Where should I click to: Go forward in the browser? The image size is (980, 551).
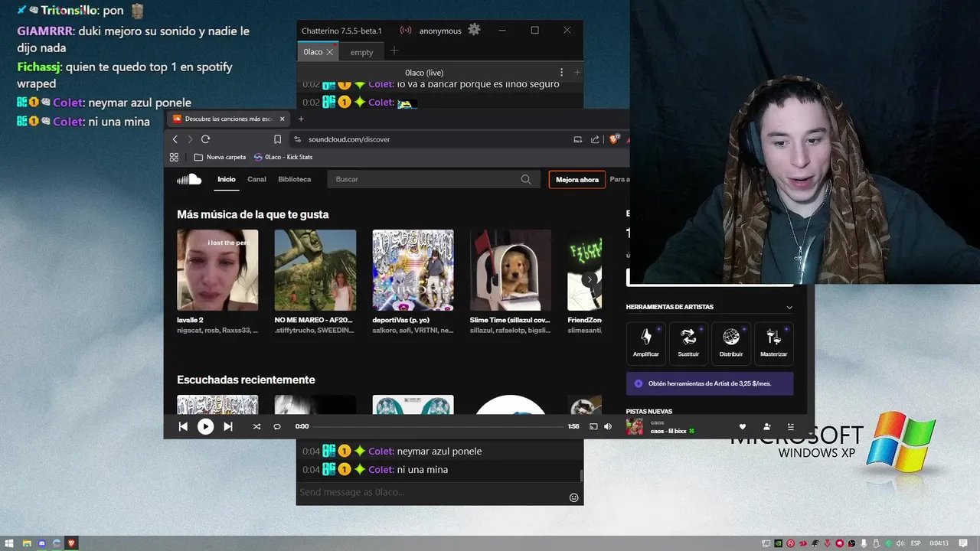(x=190, y=139)
